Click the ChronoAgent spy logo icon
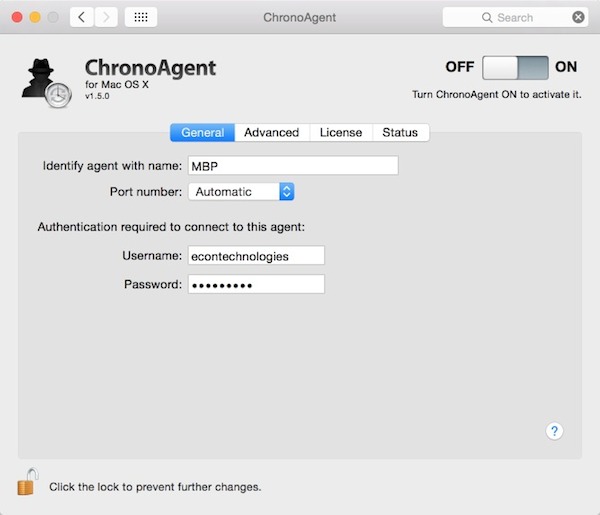Viewport: 600px width, 515px height. tap(46, 83)
